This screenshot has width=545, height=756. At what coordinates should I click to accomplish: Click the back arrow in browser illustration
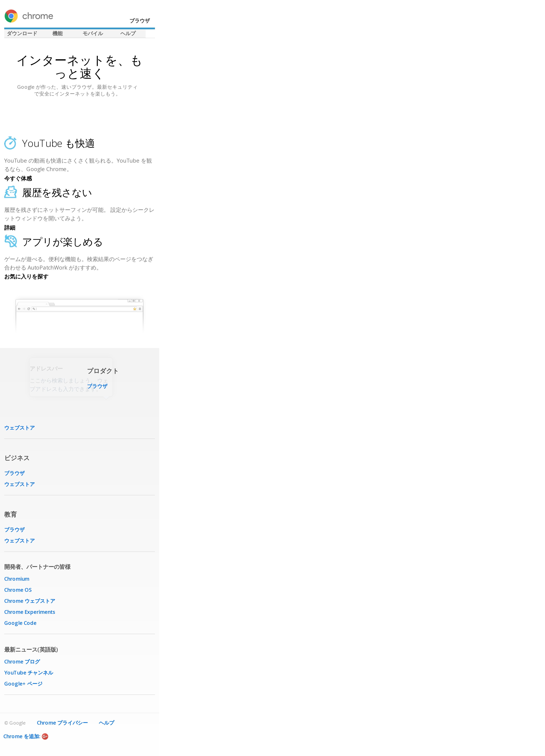click(19, 309)
